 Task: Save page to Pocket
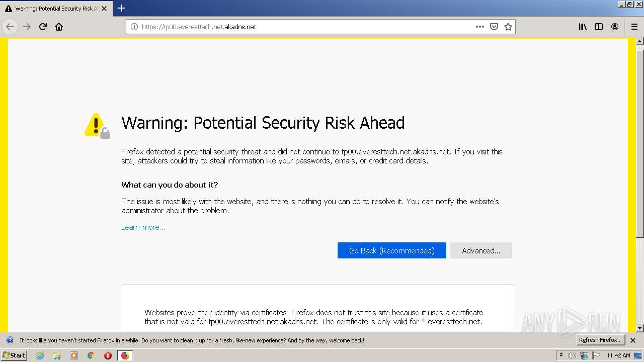point(494,27)
